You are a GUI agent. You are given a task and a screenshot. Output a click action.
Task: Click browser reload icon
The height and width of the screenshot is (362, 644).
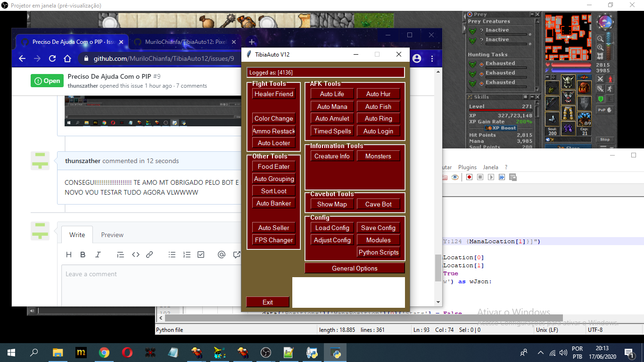coord(52,58)
